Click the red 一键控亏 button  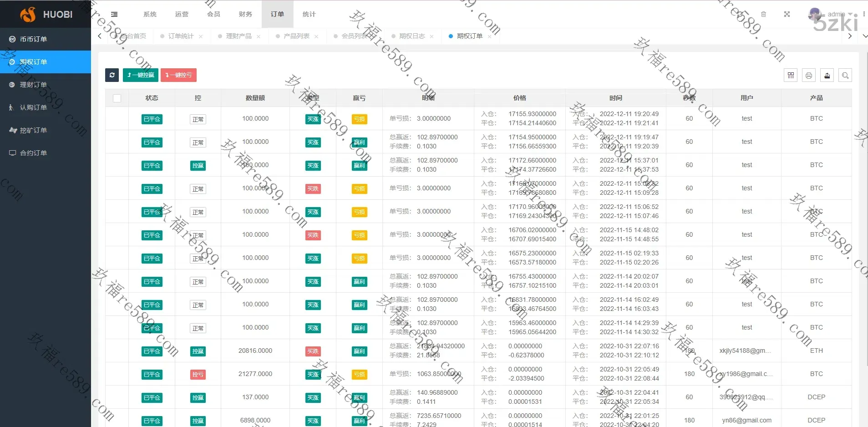178,75
